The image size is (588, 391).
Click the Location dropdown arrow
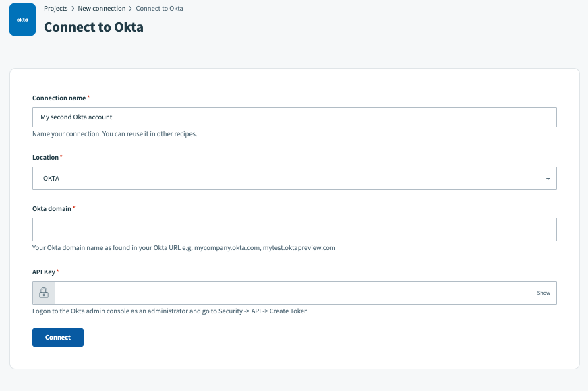click(548, 179)
